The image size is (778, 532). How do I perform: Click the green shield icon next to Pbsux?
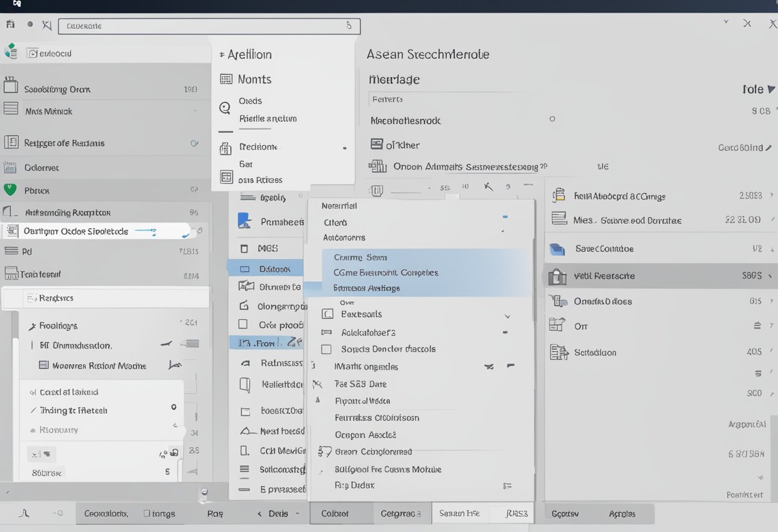(11, 190)
